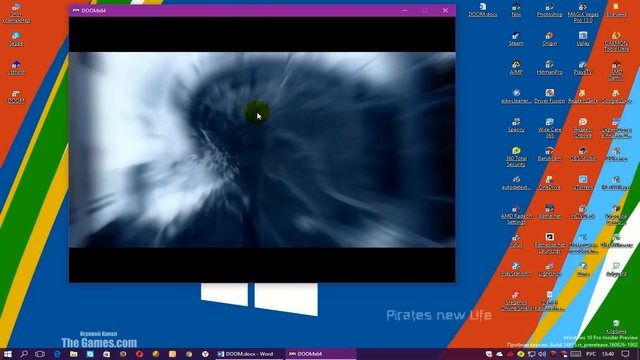Open AMD Radeon Settings shortcut

click(x=516, y=215)
